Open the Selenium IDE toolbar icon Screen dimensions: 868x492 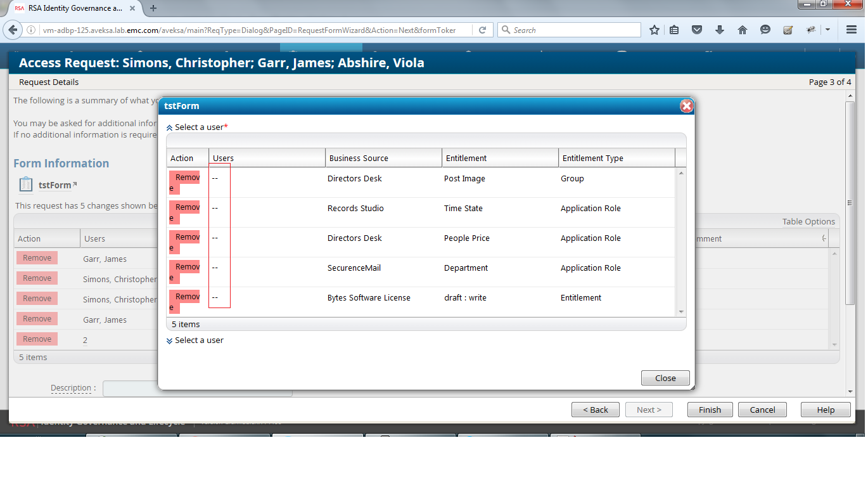[x=788, y=30]
